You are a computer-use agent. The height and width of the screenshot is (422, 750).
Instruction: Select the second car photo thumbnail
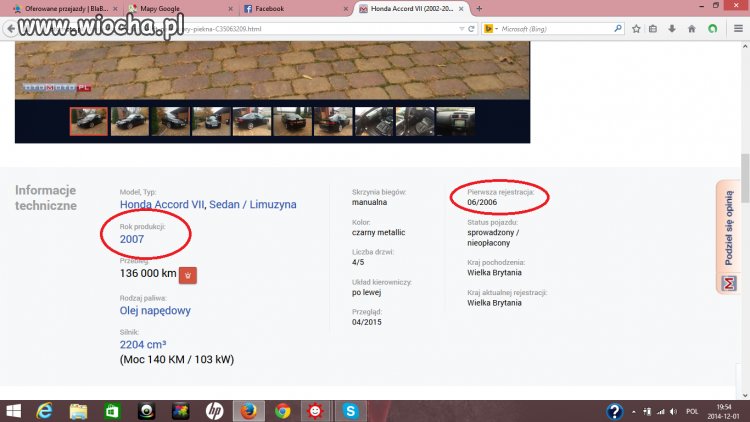[130, 122]
